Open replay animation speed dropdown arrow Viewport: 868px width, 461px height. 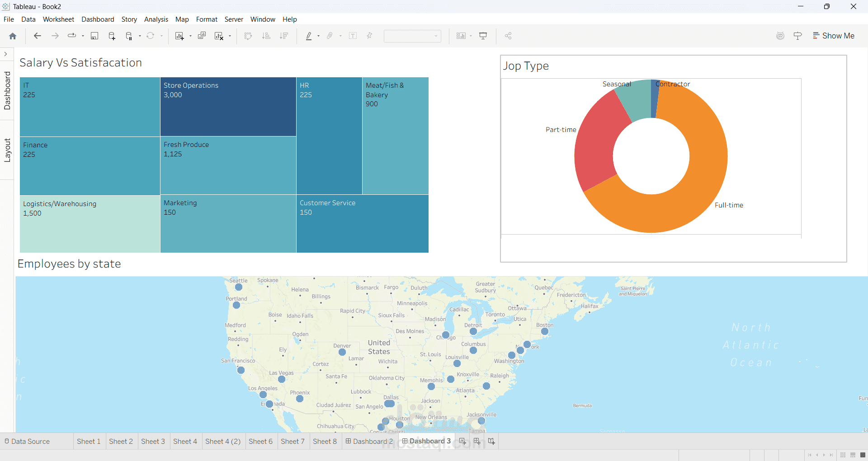click(83, 36)
